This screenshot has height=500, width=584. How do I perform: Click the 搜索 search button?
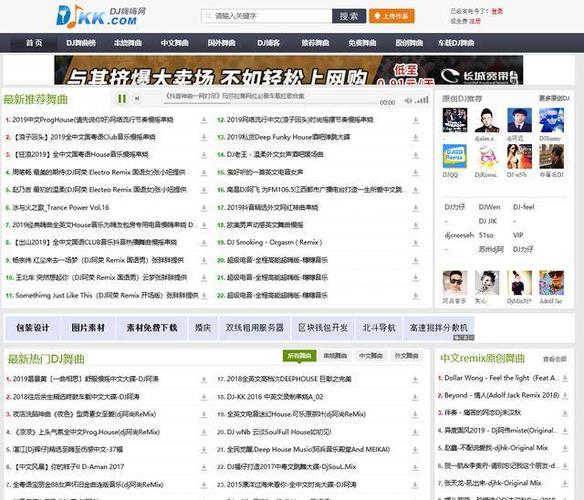tap(349, 16)
